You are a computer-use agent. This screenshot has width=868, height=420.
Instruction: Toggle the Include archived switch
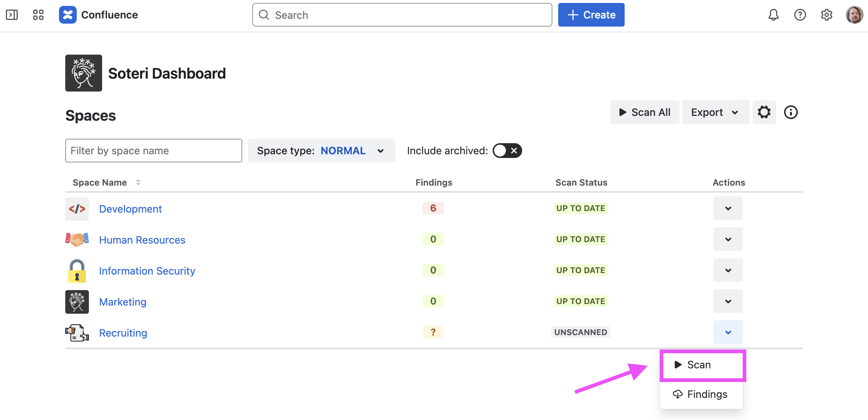(x=507, y=151)
